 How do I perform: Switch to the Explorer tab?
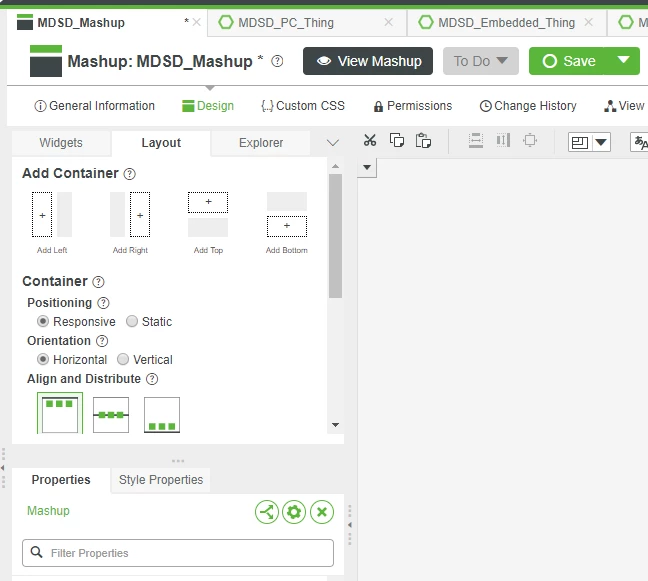261,143
